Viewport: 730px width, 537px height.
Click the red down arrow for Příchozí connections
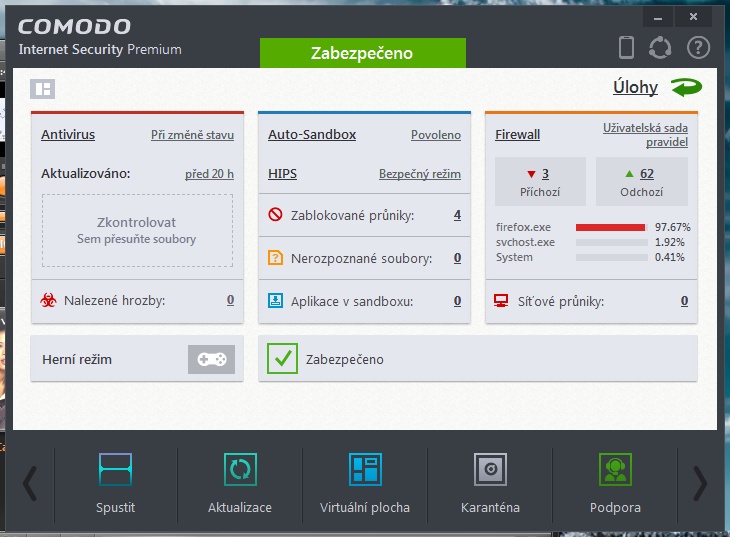tap(531, 174)
